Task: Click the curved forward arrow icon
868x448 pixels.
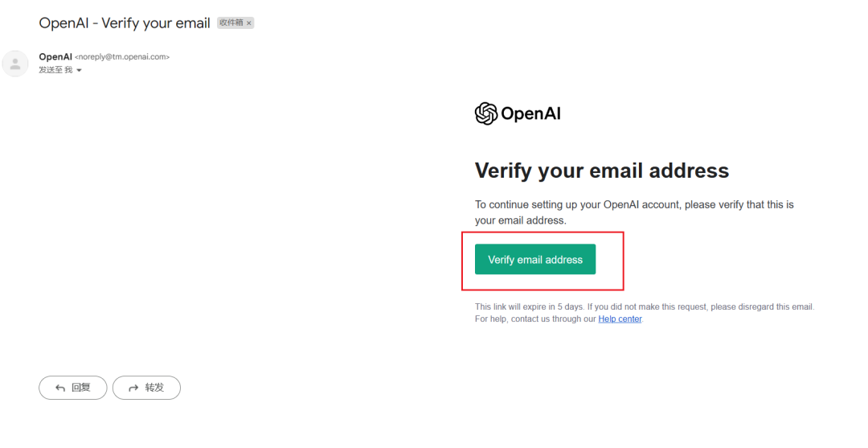Action: [133, 388]
